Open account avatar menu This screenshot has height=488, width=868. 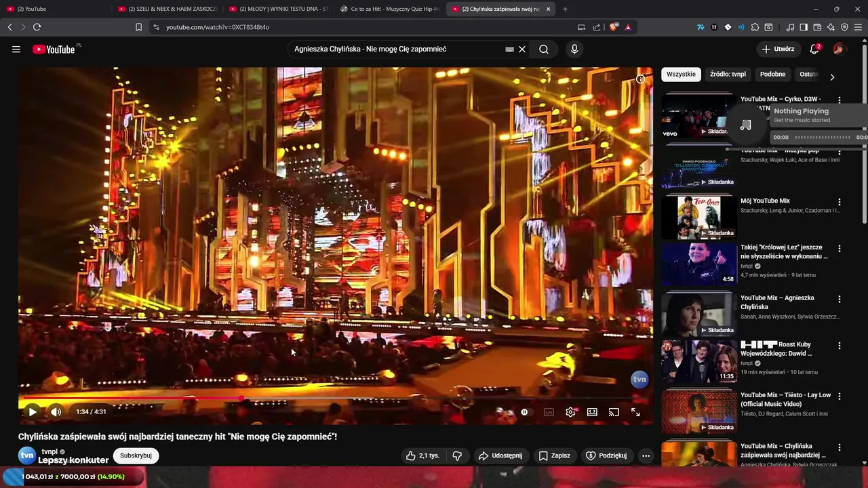840,49
